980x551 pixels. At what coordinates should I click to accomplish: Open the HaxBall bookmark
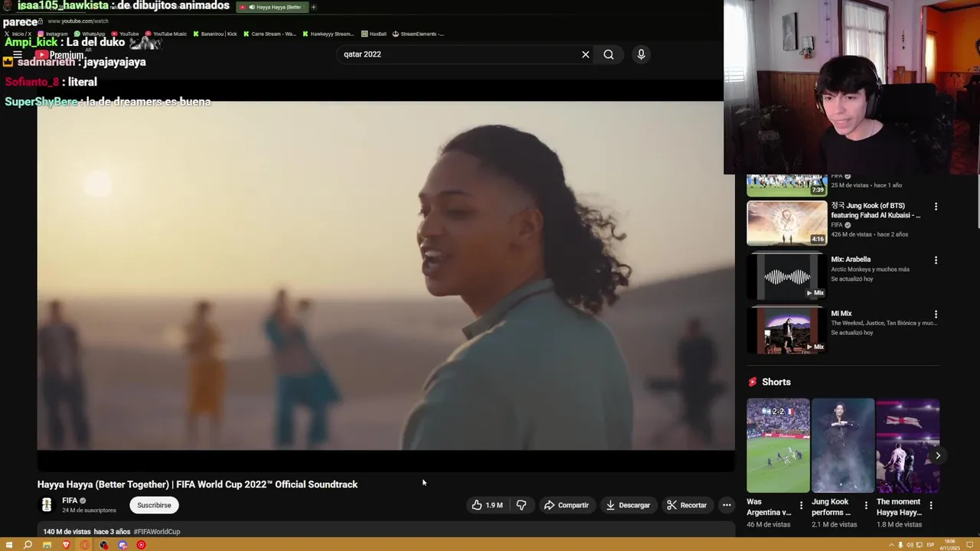point(375,34)
